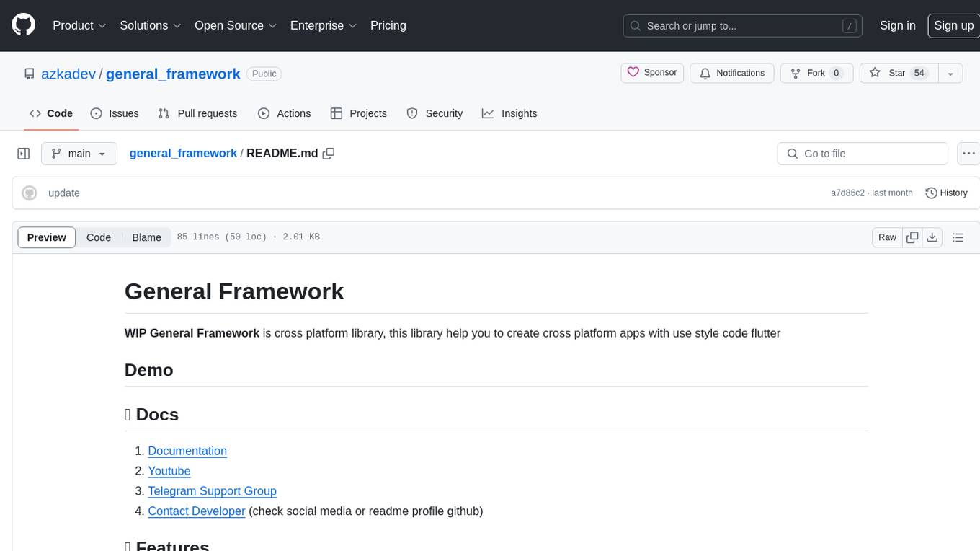Open commit a7d86c2
The height and width of the screenshot is (551, 980).
pos(847,193)
